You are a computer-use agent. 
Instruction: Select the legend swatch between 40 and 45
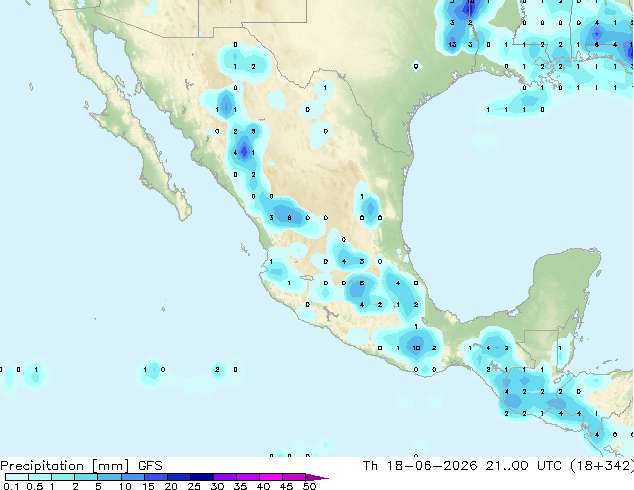[271, 477]
